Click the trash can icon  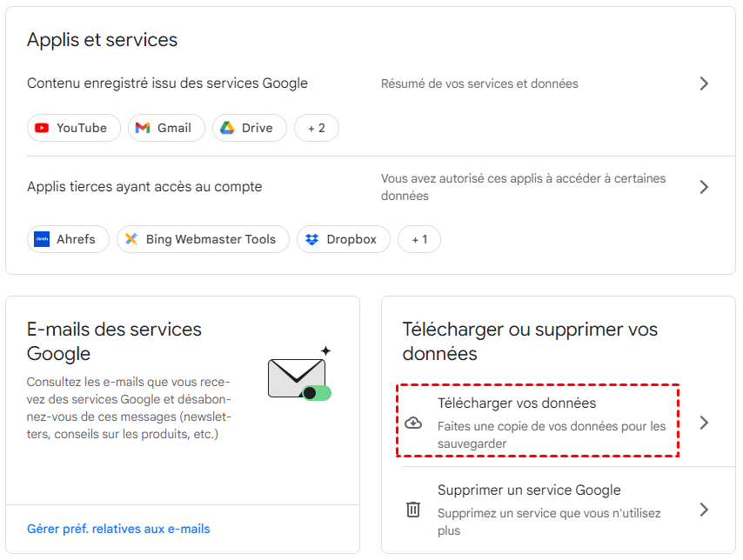(x=413, y=510)
